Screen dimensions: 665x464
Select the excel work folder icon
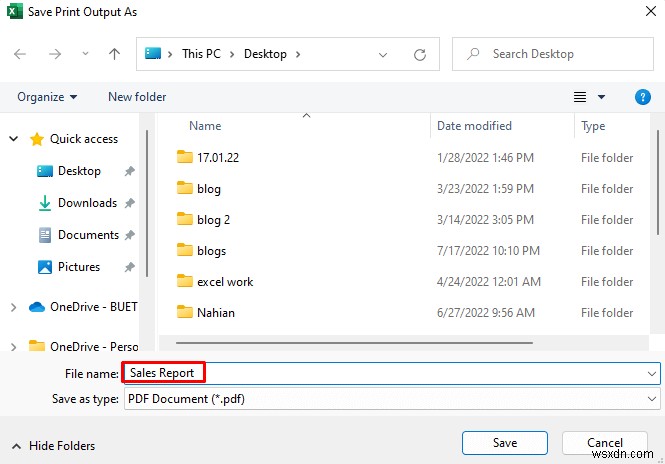pyautogui.click(x=184, y=282)
